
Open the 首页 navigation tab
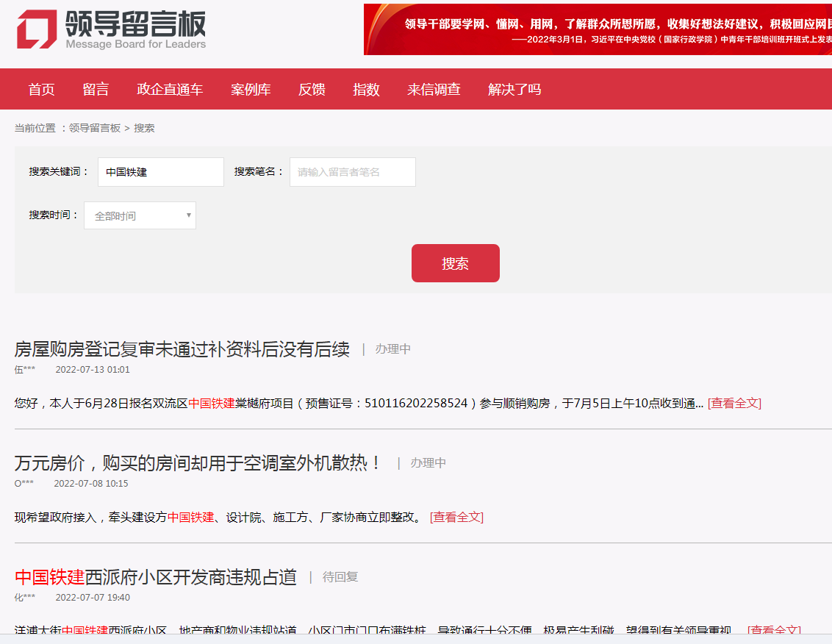pyautogui.click(x=41, y=90)
